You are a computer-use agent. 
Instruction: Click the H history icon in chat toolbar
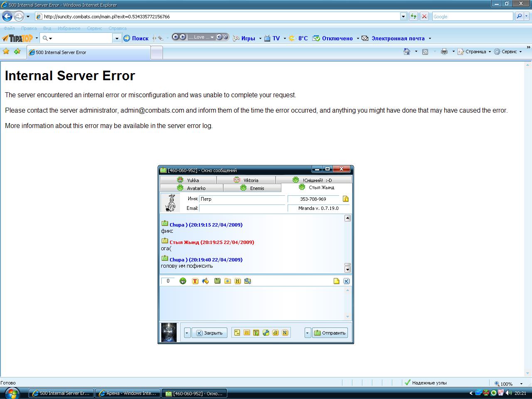click(238, 281)
